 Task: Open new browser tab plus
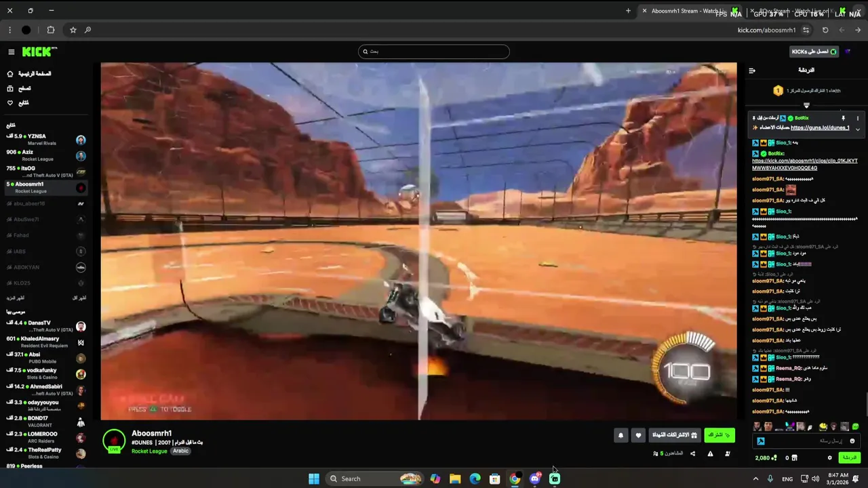click(x=628, y=11)
